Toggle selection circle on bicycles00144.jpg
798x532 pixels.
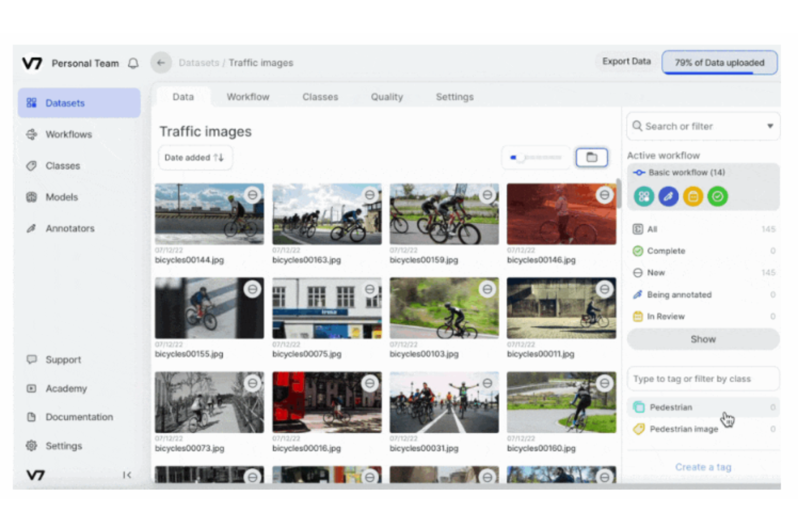click(x=252, y=195)
